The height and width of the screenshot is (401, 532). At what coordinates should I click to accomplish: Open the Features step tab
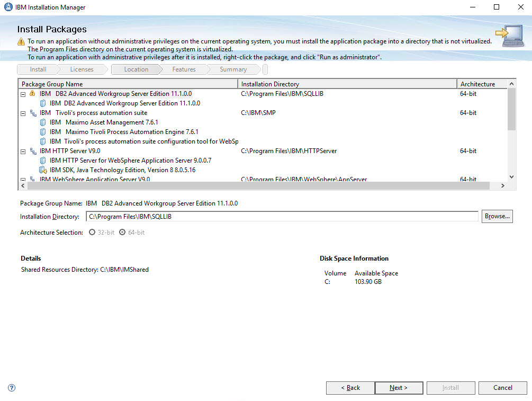point(183,69)
